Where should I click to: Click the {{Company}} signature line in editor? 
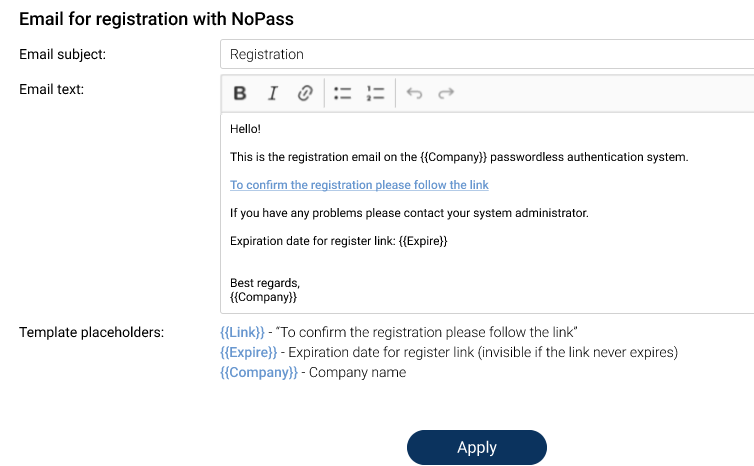pos(263,297)
